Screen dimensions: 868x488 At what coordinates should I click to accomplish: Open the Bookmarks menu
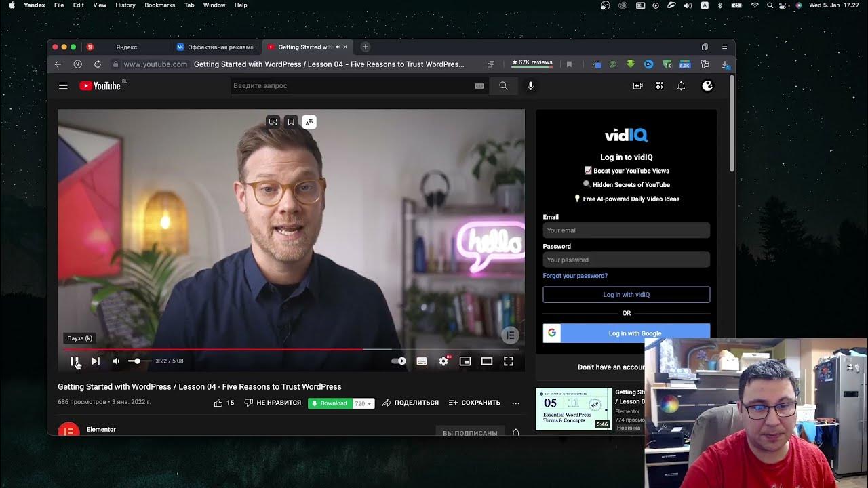click(160, 5)
